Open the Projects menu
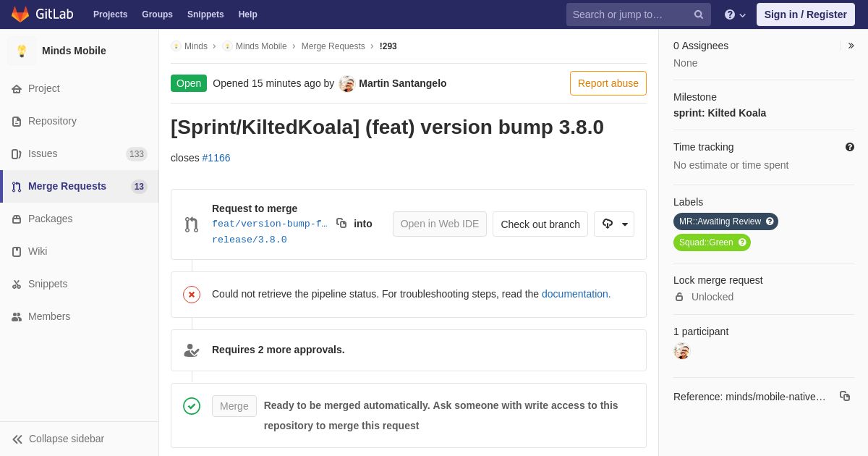The width and height of the screenshot is (868, 456). click(x=110, y=14)
